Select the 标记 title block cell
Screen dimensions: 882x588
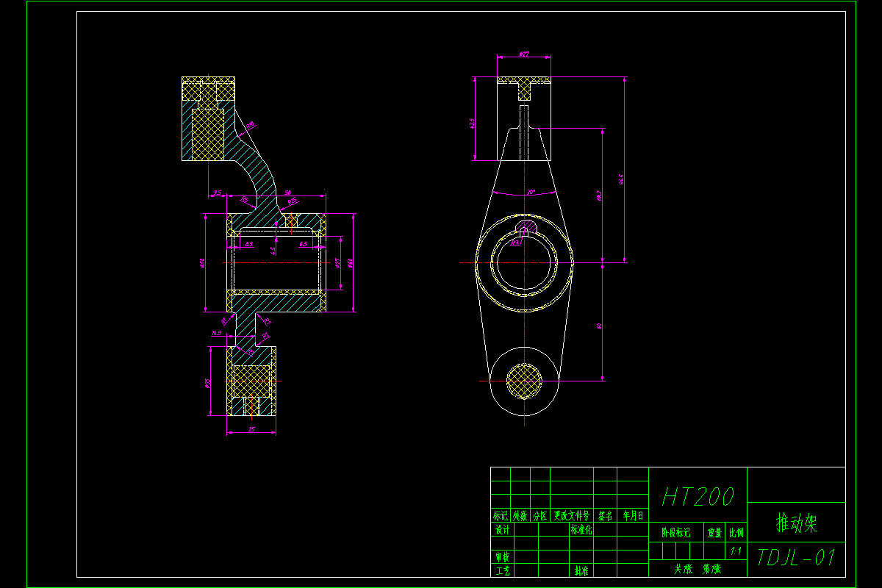click(501, 517)
